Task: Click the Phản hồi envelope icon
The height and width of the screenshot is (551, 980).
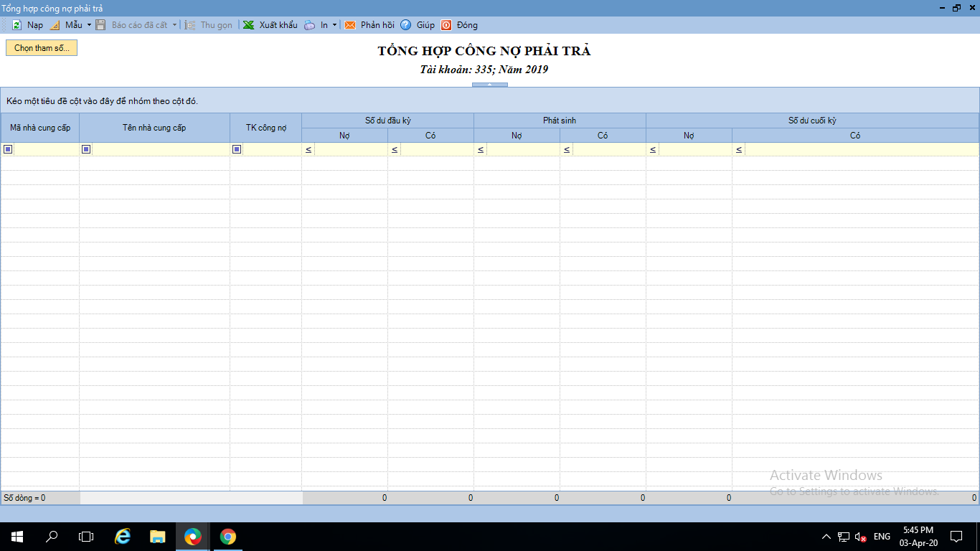Action: click(350, 25)
